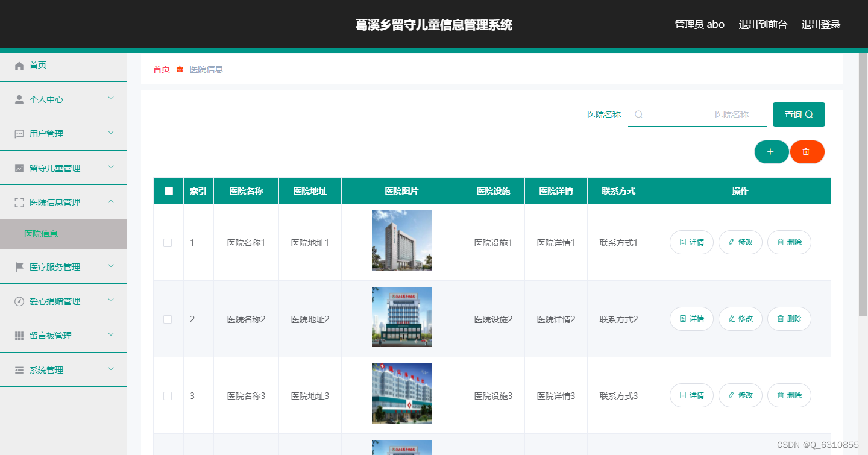Click 退出到前台 in the header

[763, 25]
